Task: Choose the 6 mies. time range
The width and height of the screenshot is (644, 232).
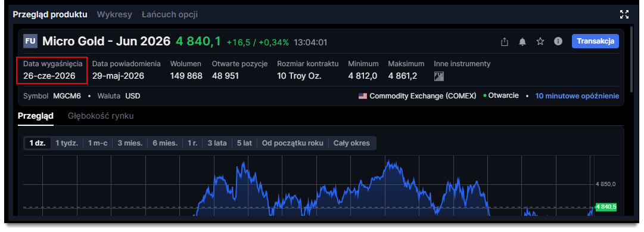Action: [165, 143]
